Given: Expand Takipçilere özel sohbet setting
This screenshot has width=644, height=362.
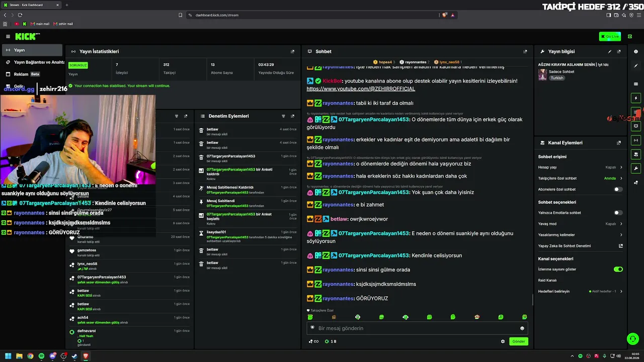Looking at the screenshot, I should pyautogui.click(x=581, y=178).
